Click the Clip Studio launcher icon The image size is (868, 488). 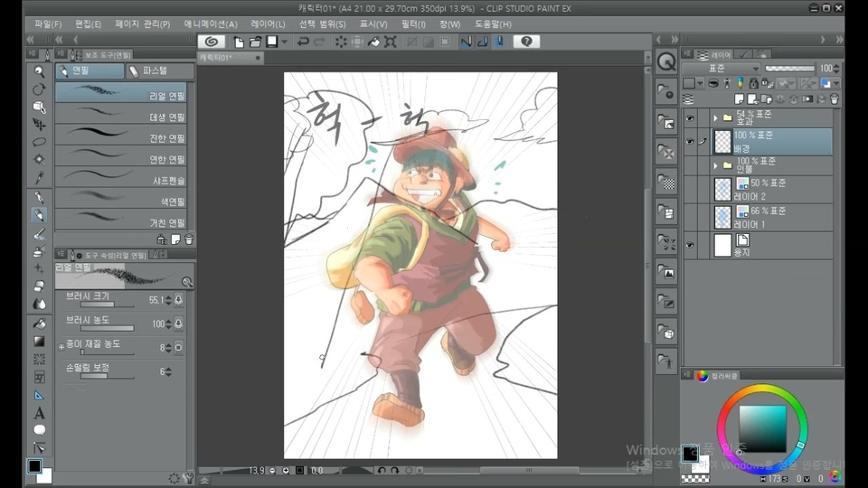tap(211, 42)
